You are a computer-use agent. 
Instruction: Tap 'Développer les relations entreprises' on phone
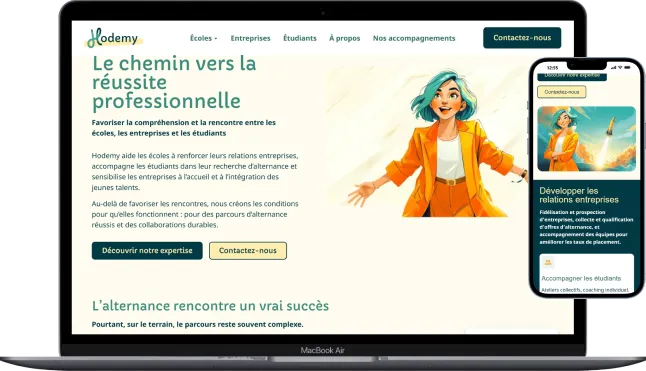[579, 195]
